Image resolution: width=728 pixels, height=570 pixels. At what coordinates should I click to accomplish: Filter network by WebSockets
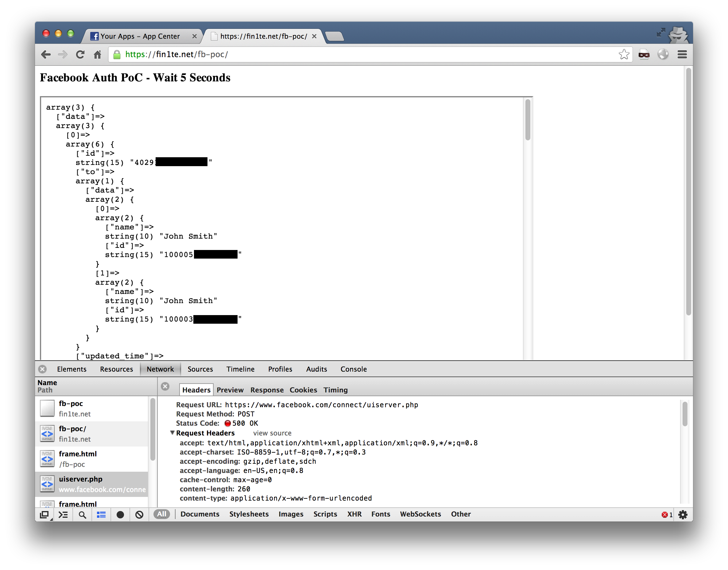click(x=420, y=514)
